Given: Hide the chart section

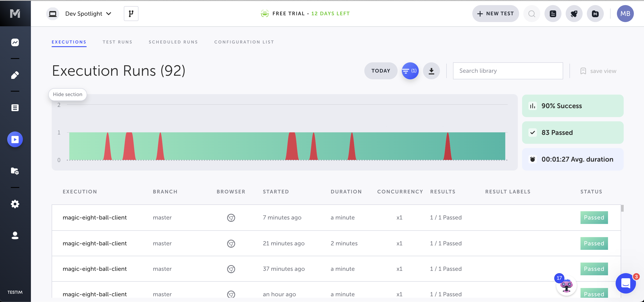Looking at the screenshot, I should (x=68, y=94).
